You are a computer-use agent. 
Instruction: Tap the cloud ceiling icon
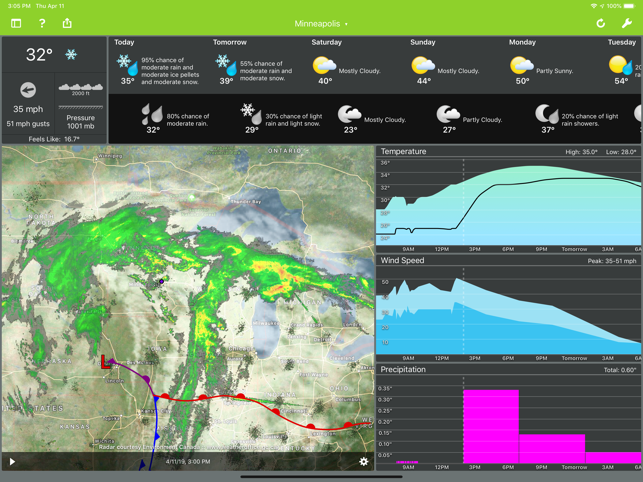[x=81, y=87]
